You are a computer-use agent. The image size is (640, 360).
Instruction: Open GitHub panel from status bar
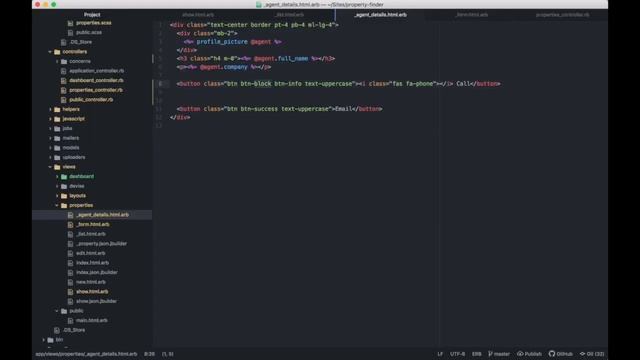(561, 354)
